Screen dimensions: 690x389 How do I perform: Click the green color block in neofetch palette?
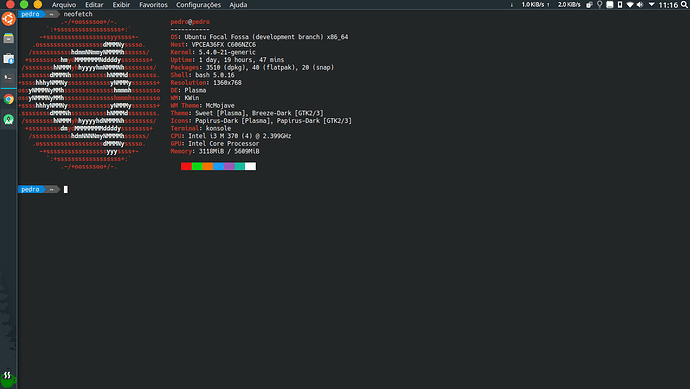(x=197, y=166)
